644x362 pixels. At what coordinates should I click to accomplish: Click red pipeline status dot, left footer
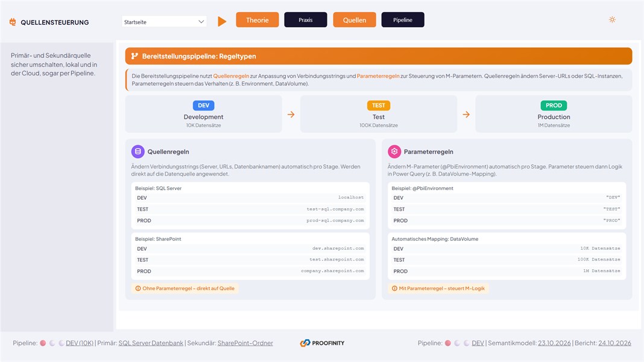pyautogui.click(x=43, y=343)
